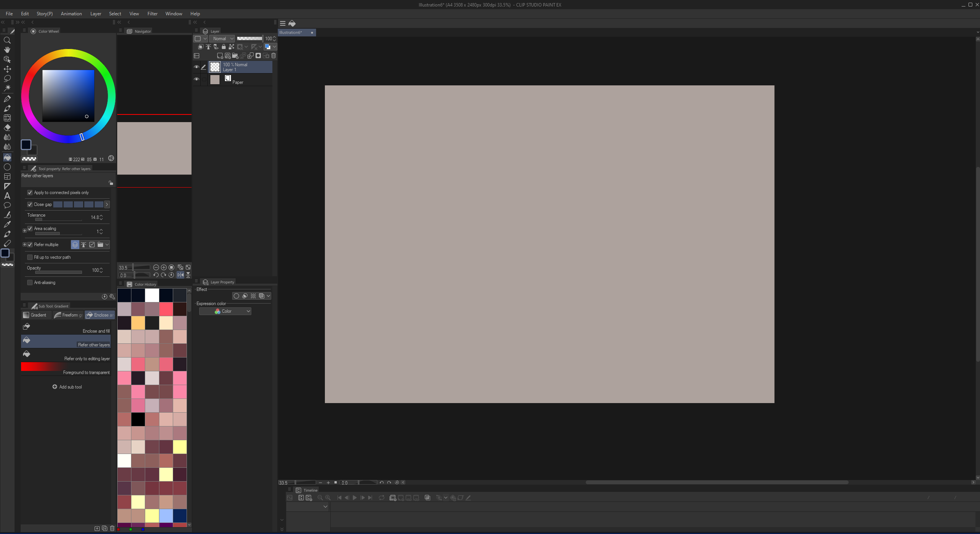Toggle transparent color swatch under color wheel

29,159
